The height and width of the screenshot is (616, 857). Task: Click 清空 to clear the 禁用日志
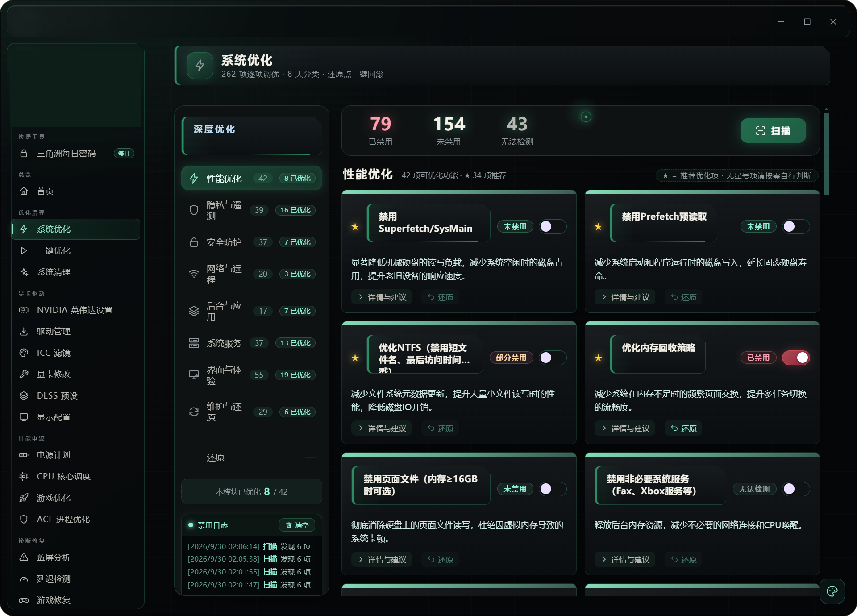click(x=297, y=525)
